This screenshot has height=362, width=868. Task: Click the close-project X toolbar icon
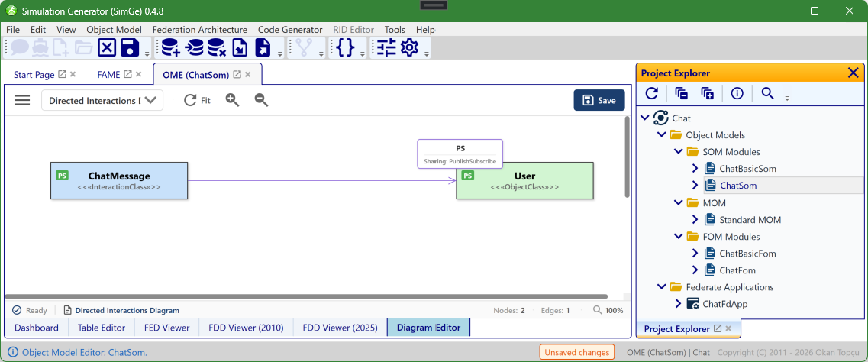click(x=107, y=47)
